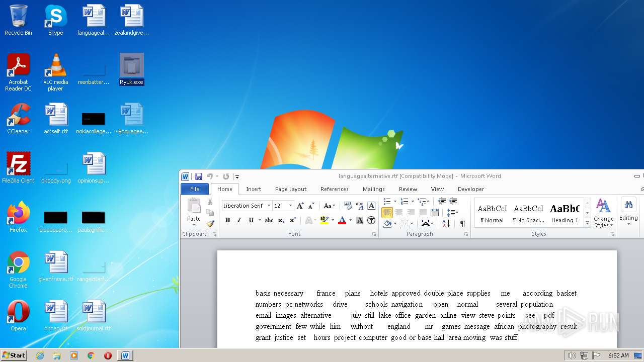Screen dimensions: 644x362
Task: Click the Shrink Font icon
Action: pyautogui.click(x=311, y=206)
